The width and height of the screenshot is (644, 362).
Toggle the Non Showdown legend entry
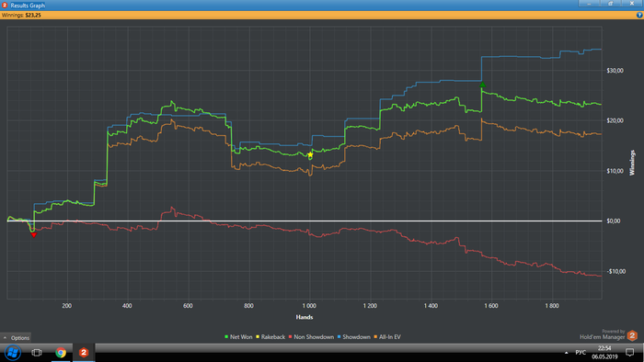pos(311,337)
